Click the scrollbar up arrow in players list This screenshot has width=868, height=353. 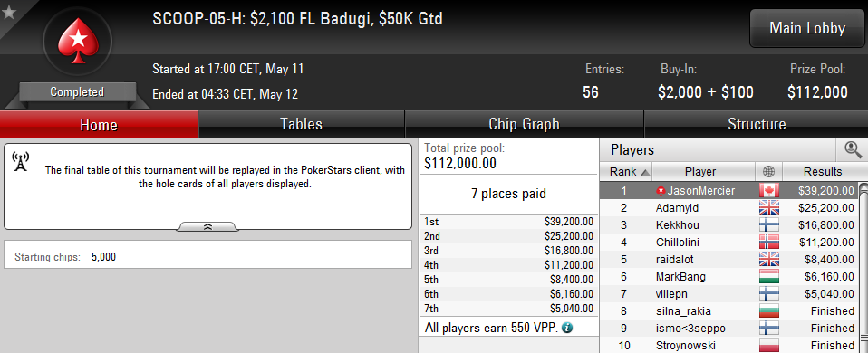pos(863,189)
